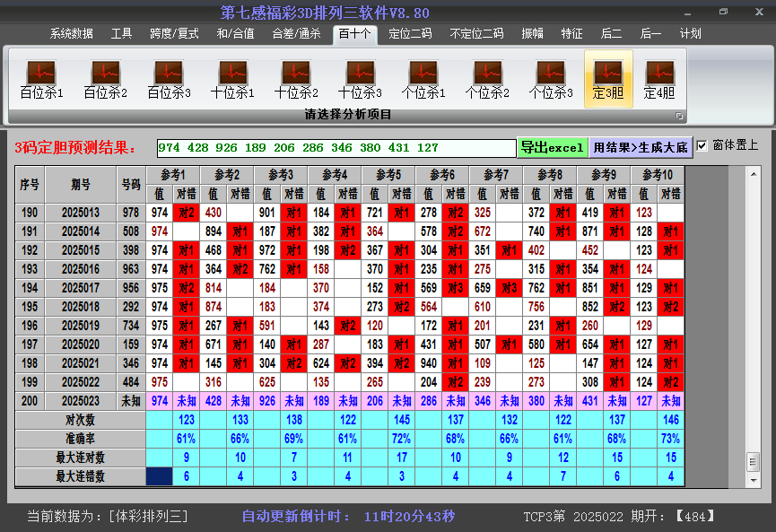Expand the 请选择分析项目 ribbon group launcher
The height and width of the screenshot is (532, 776).
point(679,116)
